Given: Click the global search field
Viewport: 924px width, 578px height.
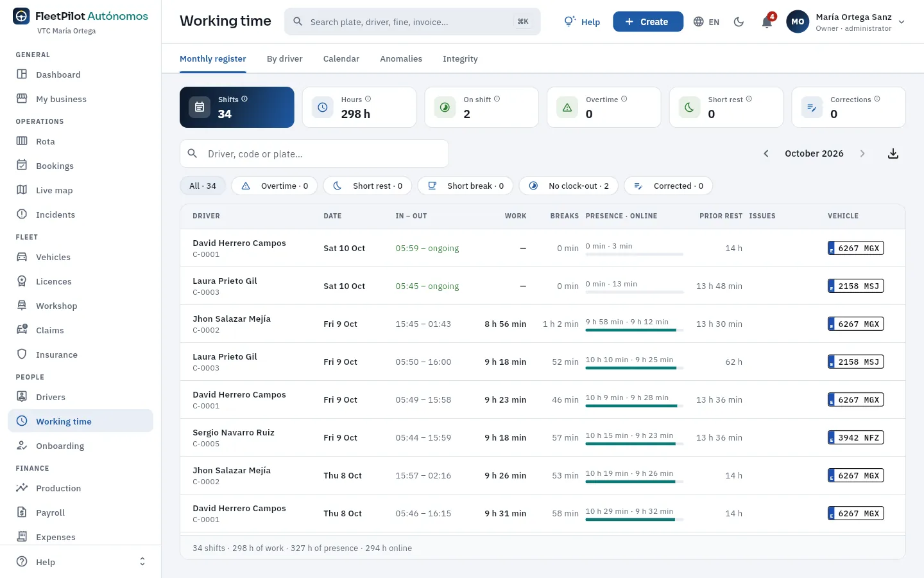Looking at the screenshot, I should (x=412, y=22).
